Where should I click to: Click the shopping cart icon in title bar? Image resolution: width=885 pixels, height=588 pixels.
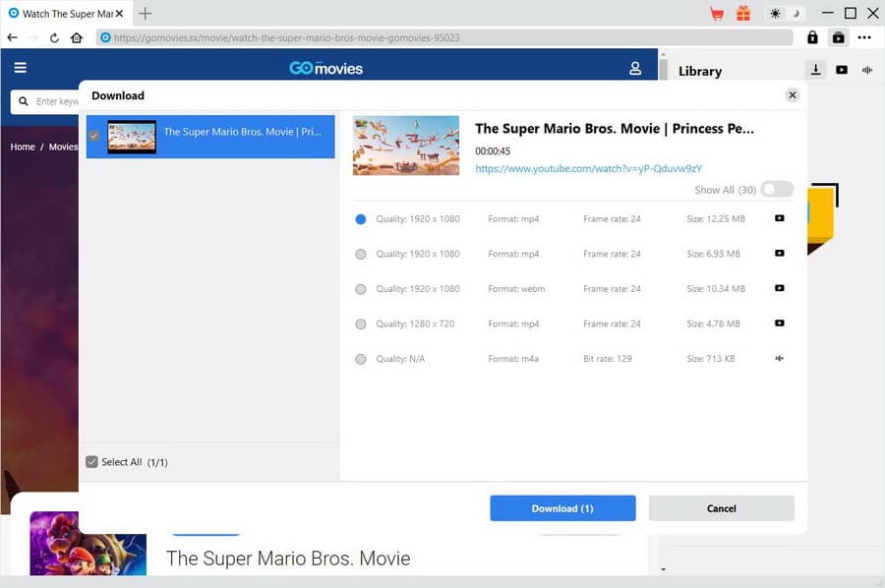tap(717, 14)
